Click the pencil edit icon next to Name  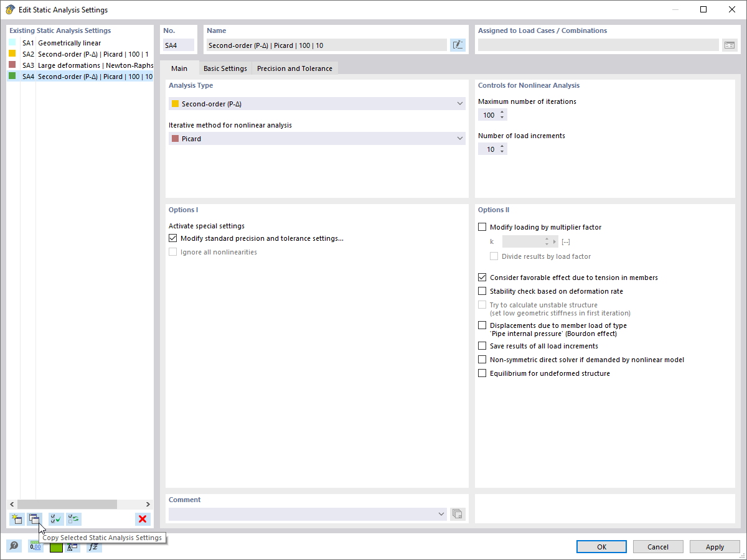click(458, 45)
